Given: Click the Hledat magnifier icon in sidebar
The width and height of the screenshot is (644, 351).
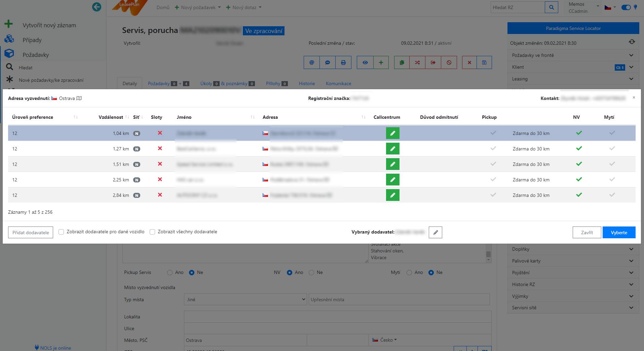Looking at the screenshot, I should [x=10, y=67].
